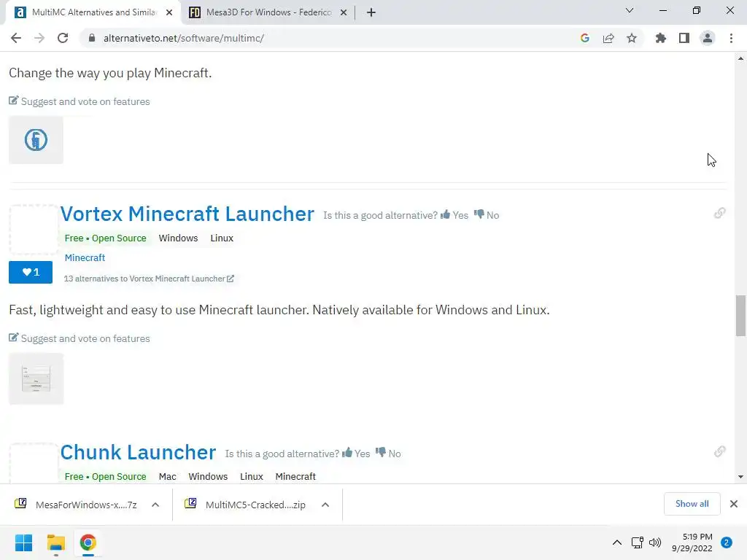Open the Vortex Minecraft Launcher title link
Viewport: 747px width, 560px height.
coord(187,214)
